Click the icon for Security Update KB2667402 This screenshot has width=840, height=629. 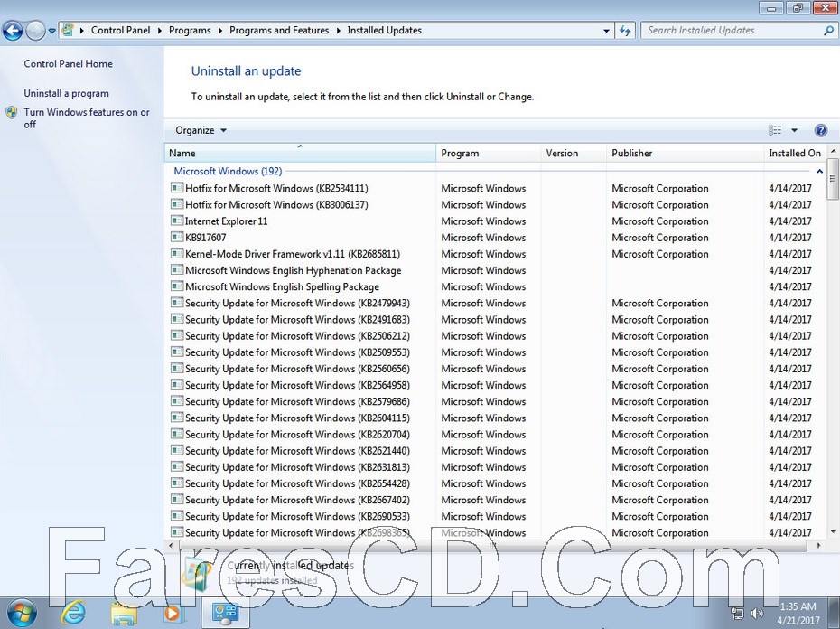177,499
